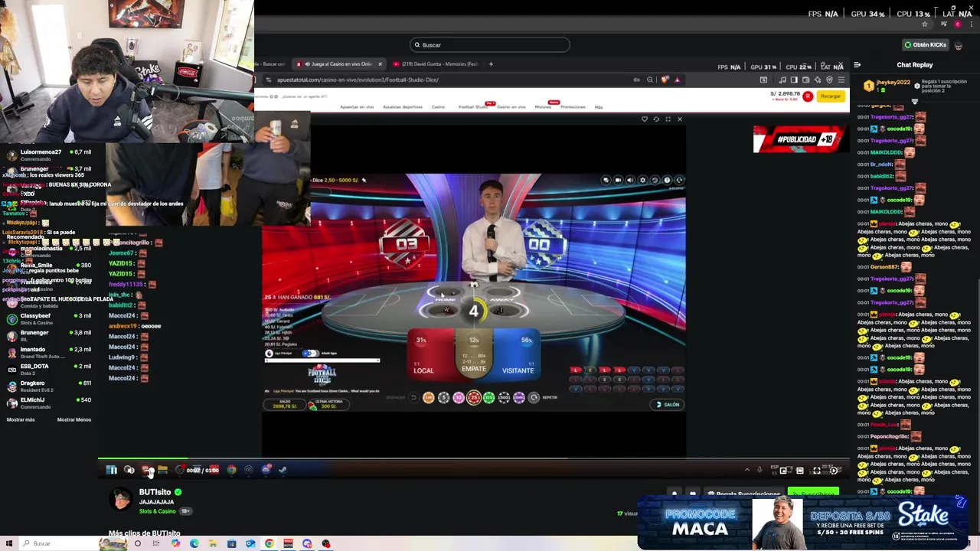Enter fullscreen on the Kick player
The height and width of the screenshot is (551, 980).
coord(817,470)
